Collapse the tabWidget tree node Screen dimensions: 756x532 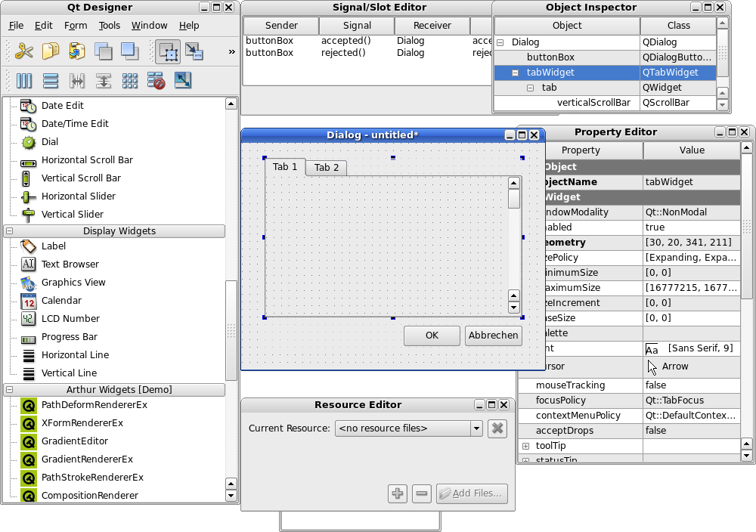pyautogui.click(x=515, y=73)
